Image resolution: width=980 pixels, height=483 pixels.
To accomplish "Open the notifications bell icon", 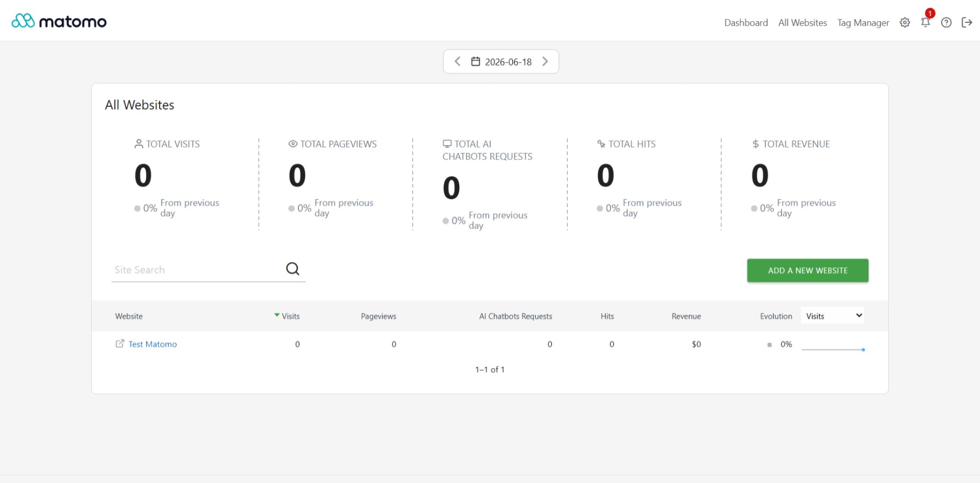I will [926, 22].
